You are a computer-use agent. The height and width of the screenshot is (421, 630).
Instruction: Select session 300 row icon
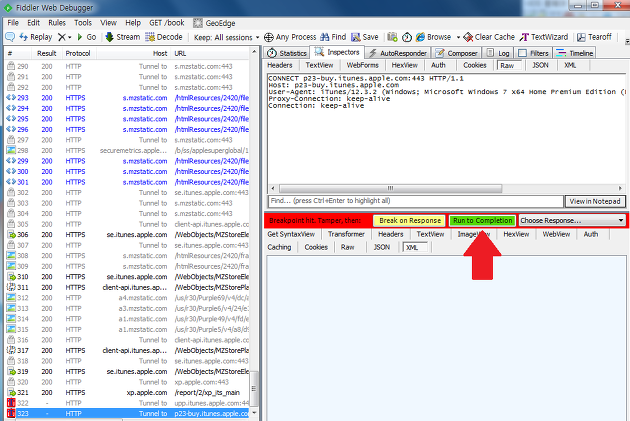(x=11, y=172)
